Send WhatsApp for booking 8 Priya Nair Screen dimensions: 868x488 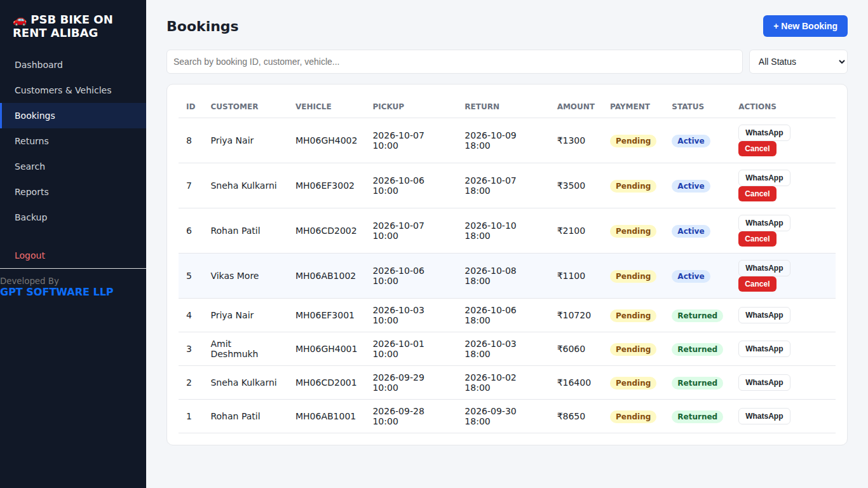pos(764,133)
